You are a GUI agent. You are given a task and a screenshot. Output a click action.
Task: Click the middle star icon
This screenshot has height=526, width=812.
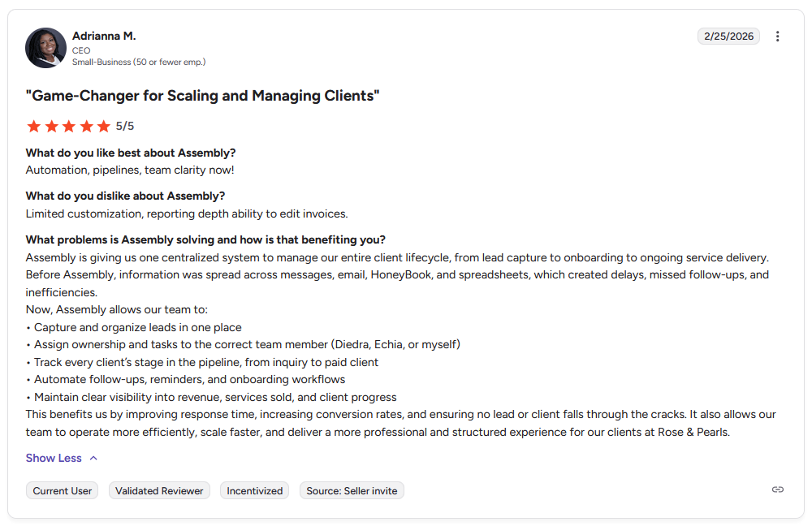click(68, 126)
